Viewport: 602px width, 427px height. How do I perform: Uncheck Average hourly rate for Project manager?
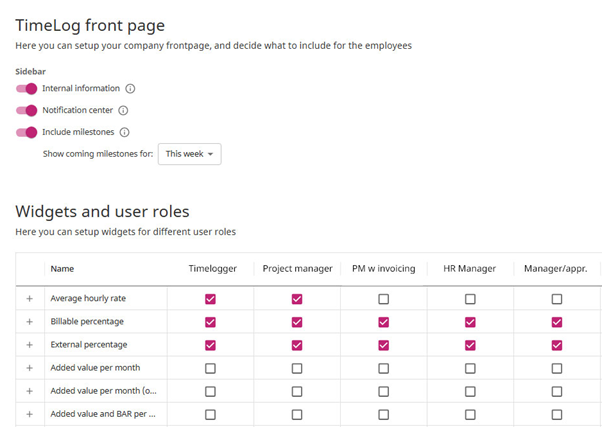click(297, 299)
